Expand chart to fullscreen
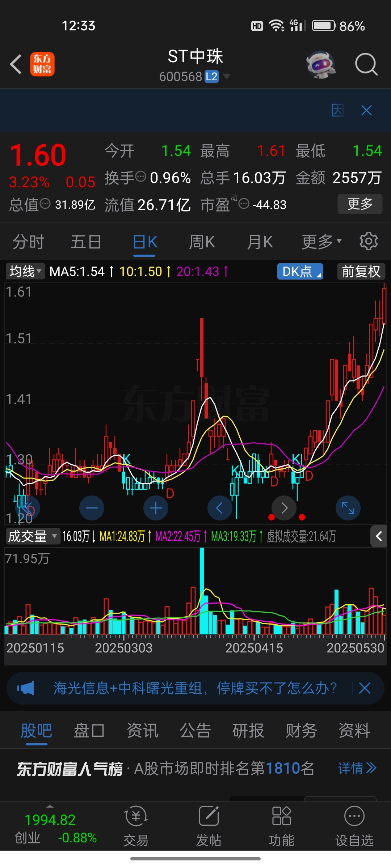 348,508
